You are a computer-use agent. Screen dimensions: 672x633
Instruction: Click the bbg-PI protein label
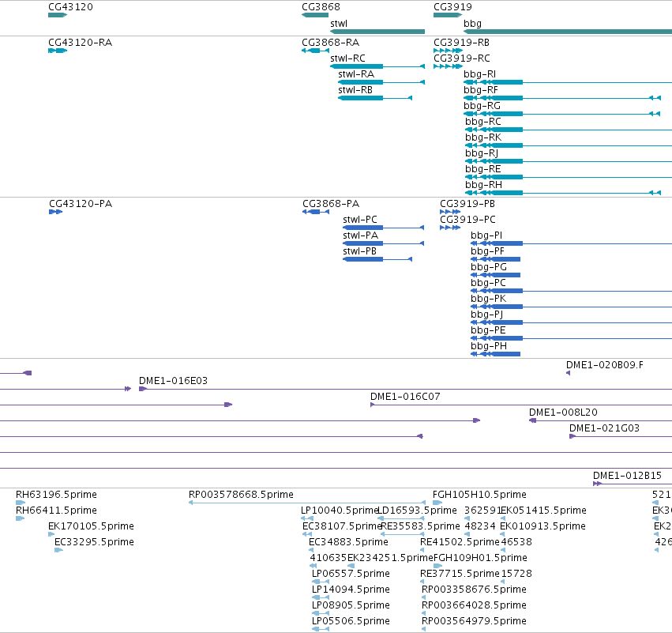click(x=486, y=235)
